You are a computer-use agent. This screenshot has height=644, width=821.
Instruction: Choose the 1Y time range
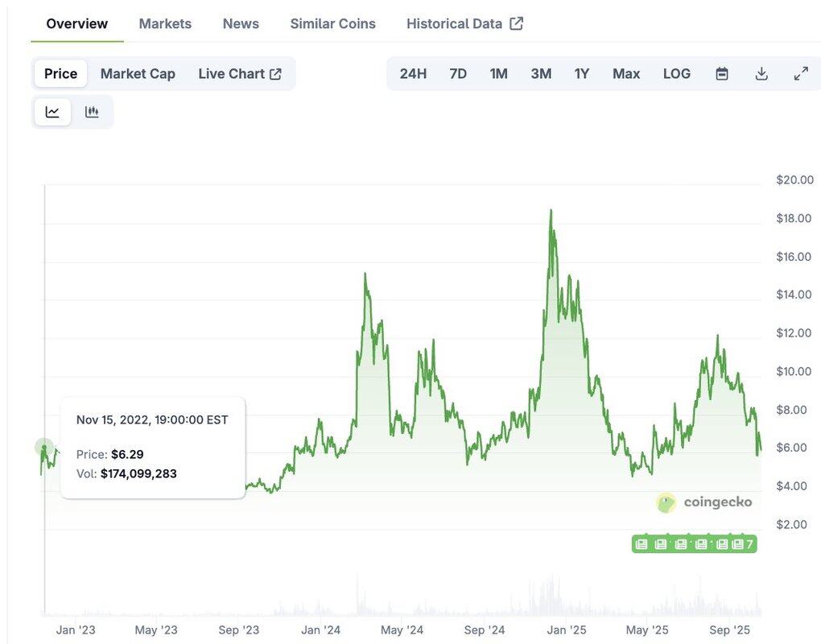(582, 74)
